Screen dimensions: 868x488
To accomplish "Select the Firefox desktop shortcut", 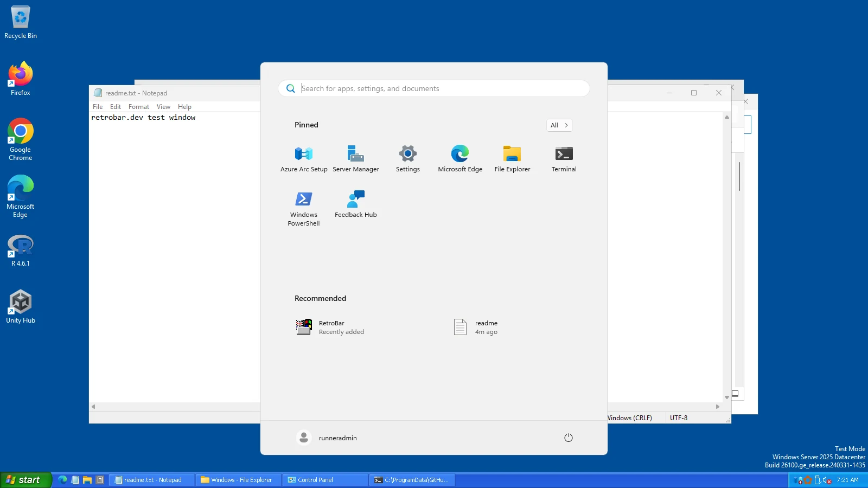I will coord(21,79).
